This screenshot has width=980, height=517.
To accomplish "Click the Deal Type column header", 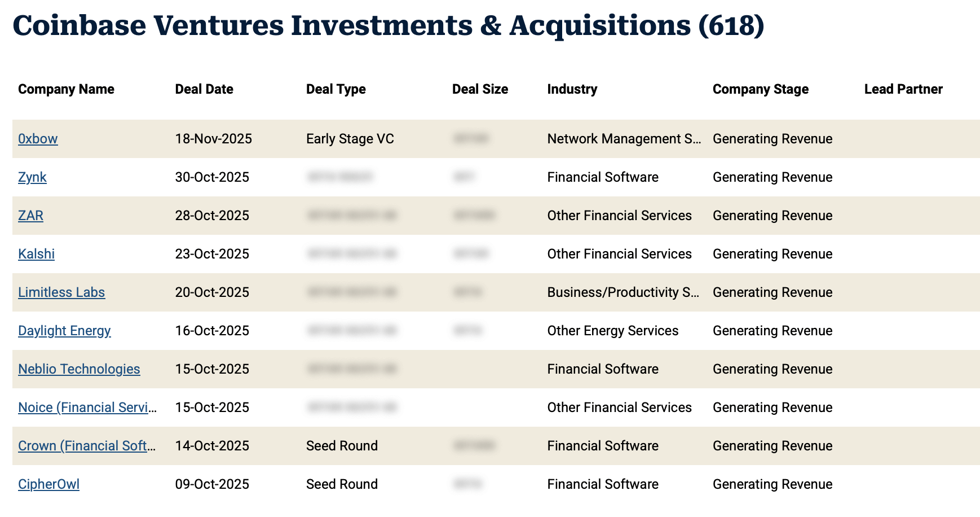I will pos(336,89).
